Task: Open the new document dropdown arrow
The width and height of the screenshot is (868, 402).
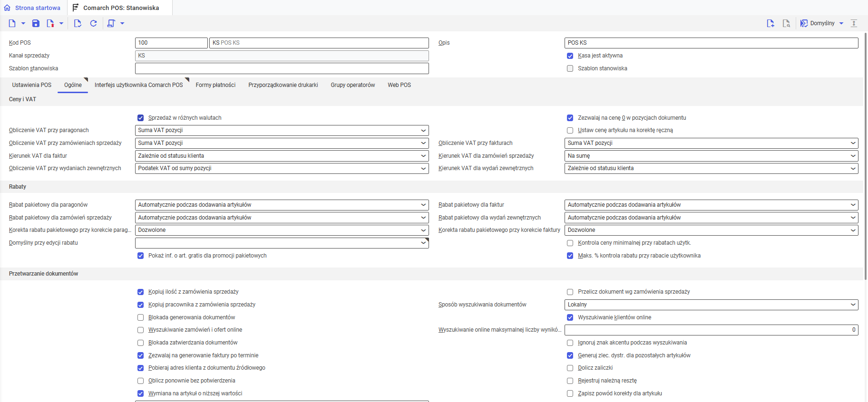Action: coord(23,23)
